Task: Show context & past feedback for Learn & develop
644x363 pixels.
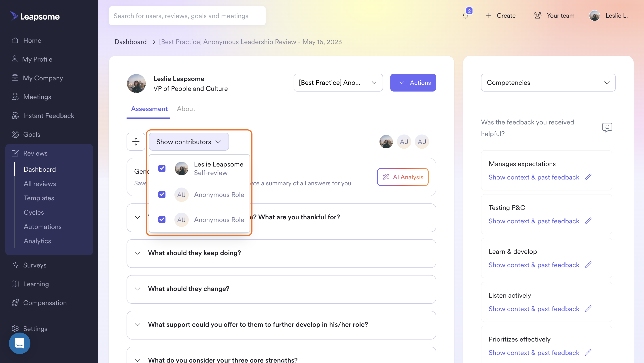Action: (534, 265)
